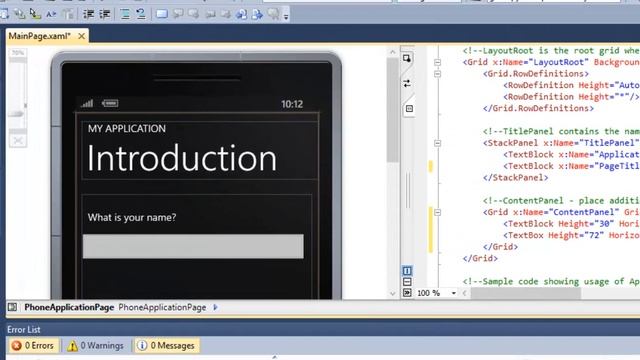Expand breadcrumb arrow after PhoneApplicationPage
640x360 pixels.
215,307
